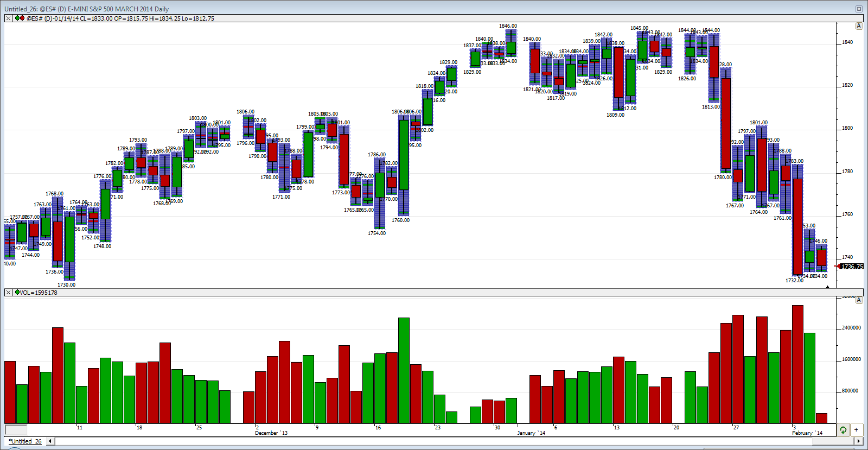Click the horizontal scrollbar right arrow

pos(858,441)
